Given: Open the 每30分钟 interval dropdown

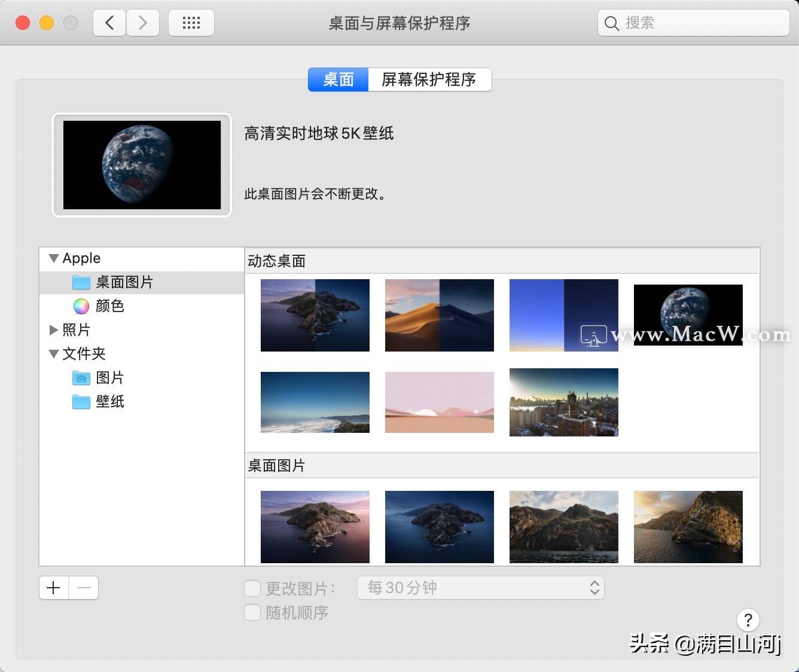Looking at the screenshot, I should [x=481, y=588].
